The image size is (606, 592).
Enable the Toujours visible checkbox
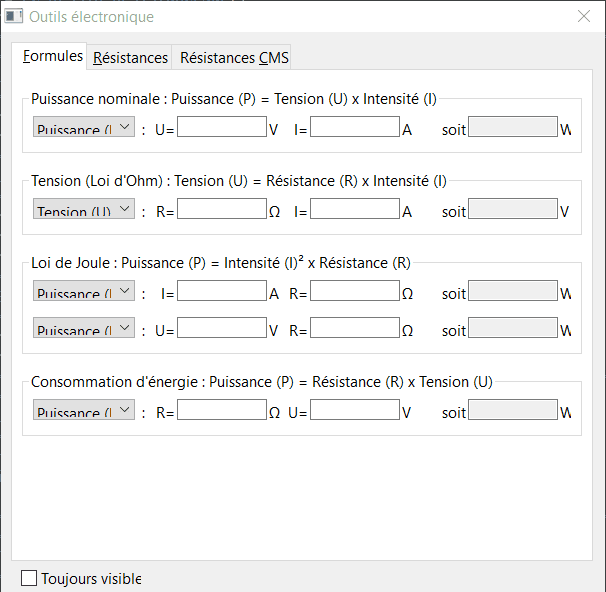29,578
